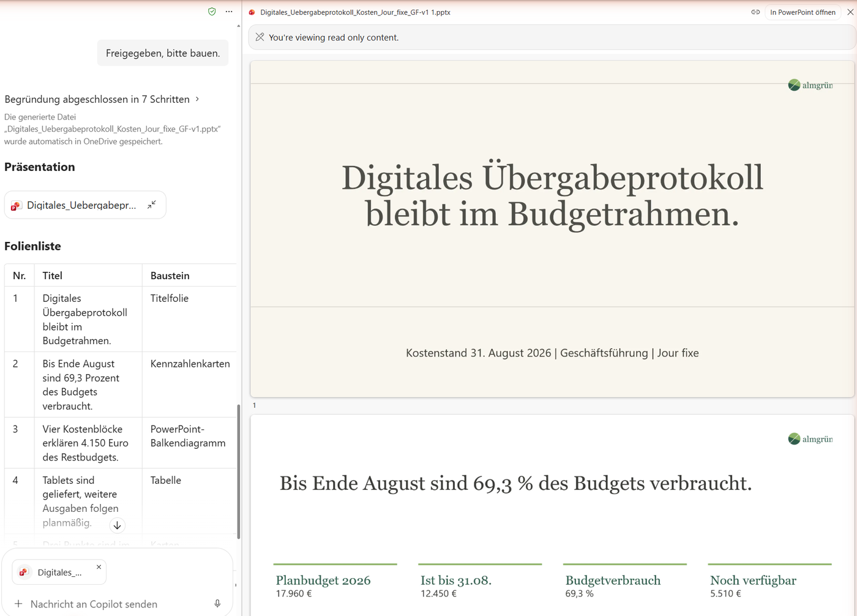The height and width of the screenshot is (616, 857).
Task: Collapse the presentation preview with arrows icon
Action: coord(152,205)
